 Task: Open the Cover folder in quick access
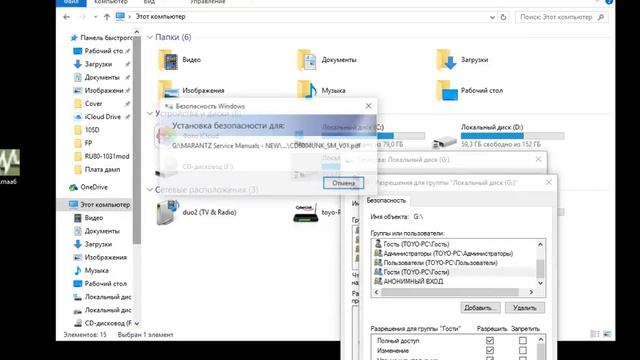pos(93,104)
